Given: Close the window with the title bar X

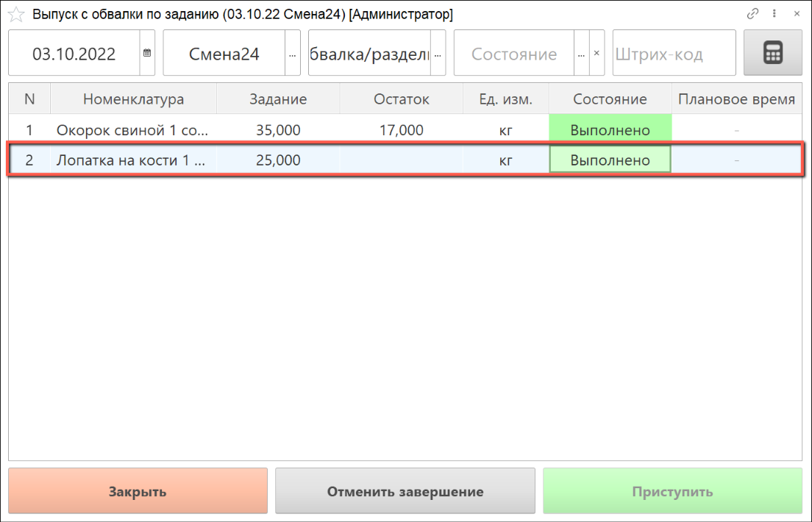Looking at the screenshot, I should tap(796, 14).
